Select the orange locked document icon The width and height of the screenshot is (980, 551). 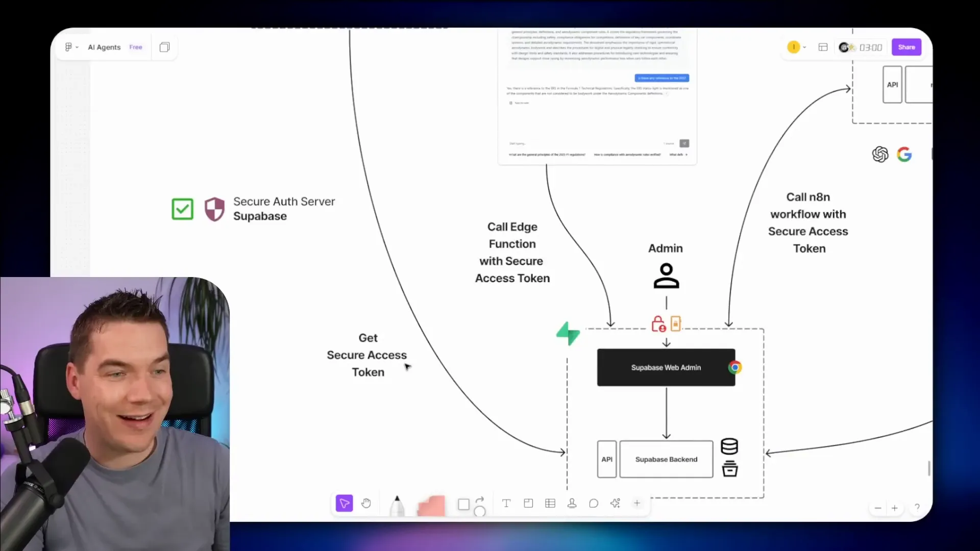click(x=676, y=323)
